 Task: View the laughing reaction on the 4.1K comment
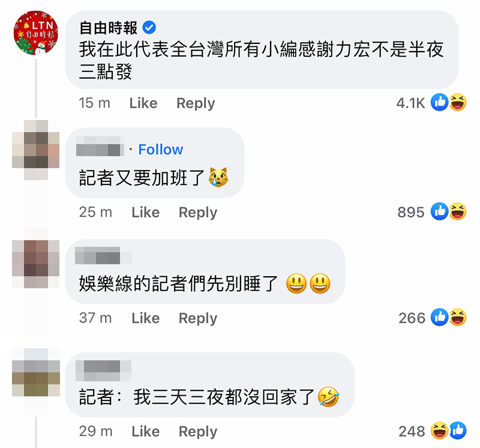[x=458, y=102]
